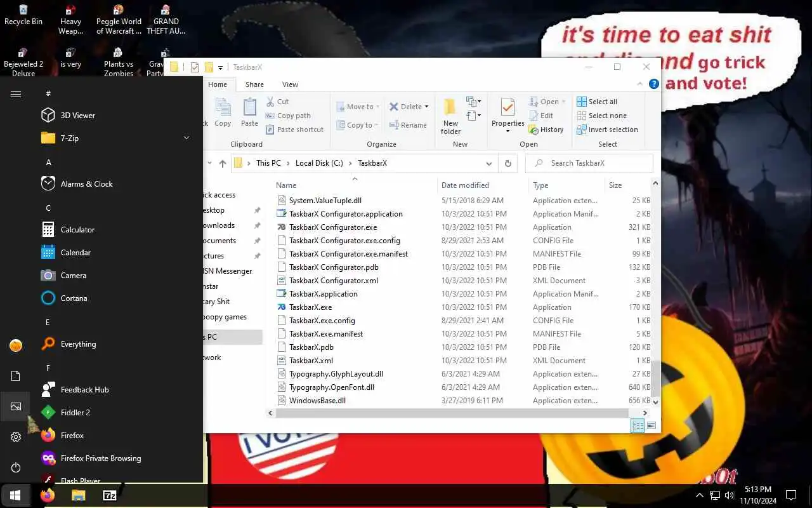The image size is (812, 508).
Task: Open the Delete dropdown arrow
Action: pos(426,107)
